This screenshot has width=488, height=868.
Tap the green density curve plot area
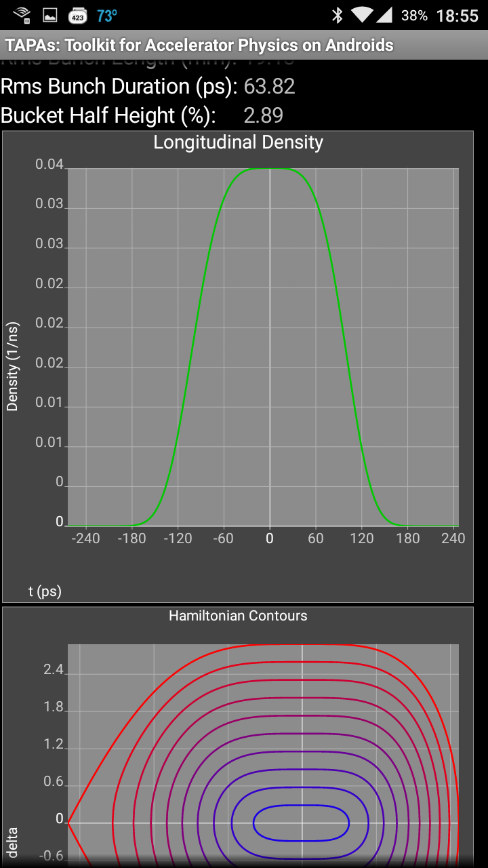point(263,347)
